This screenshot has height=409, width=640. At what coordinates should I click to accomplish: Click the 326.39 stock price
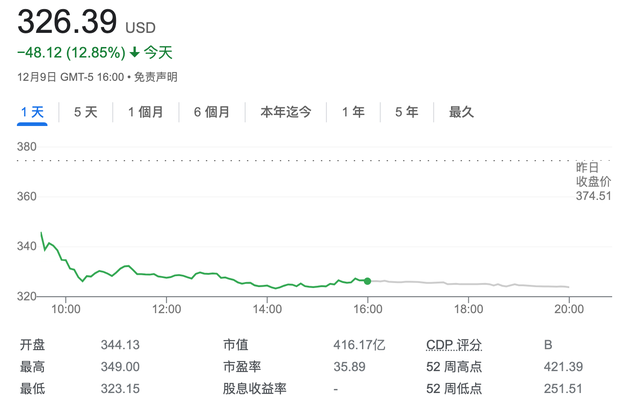[x=67, y=21]
